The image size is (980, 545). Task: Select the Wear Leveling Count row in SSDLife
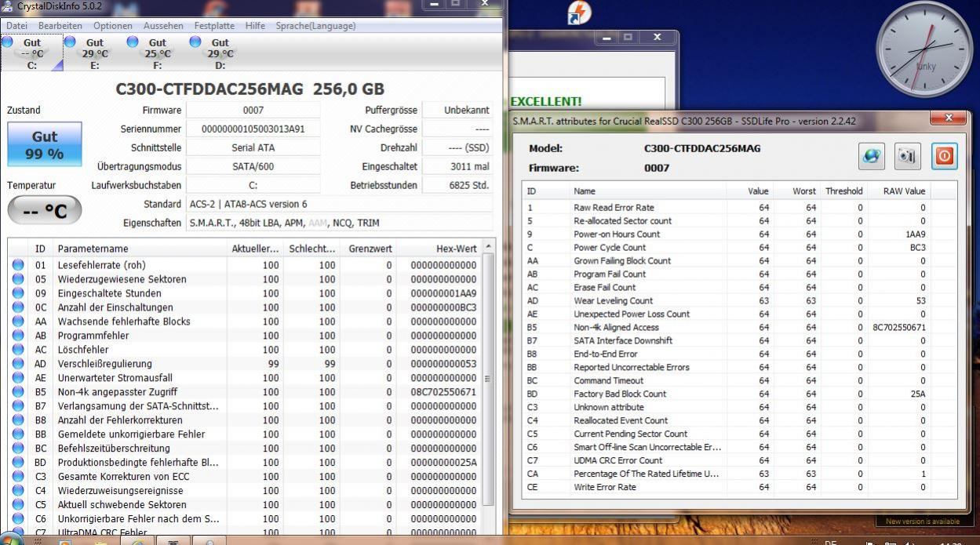coord(739,300)
